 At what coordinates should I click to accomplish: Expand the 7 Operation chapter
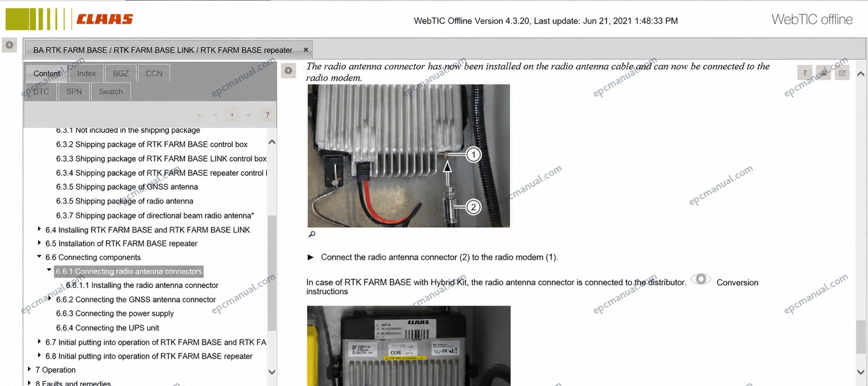[x=29, y=369]
